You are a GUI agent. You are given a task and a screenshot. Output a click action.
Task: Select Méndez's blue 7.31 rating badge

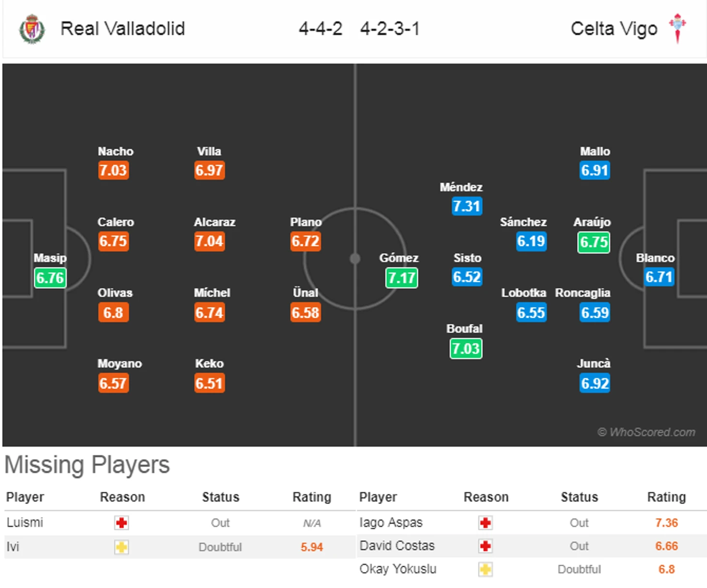coord(467,206)
